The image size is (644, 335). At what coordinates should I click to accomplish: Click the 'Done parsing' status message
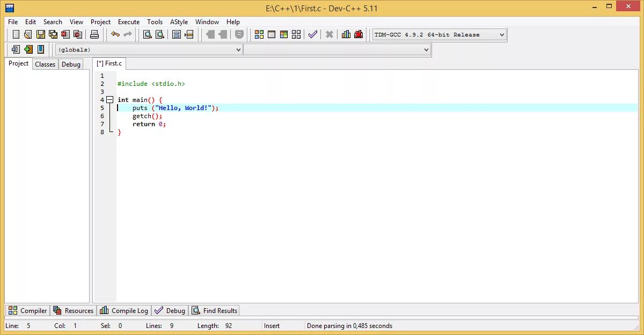tap(349, 326)
